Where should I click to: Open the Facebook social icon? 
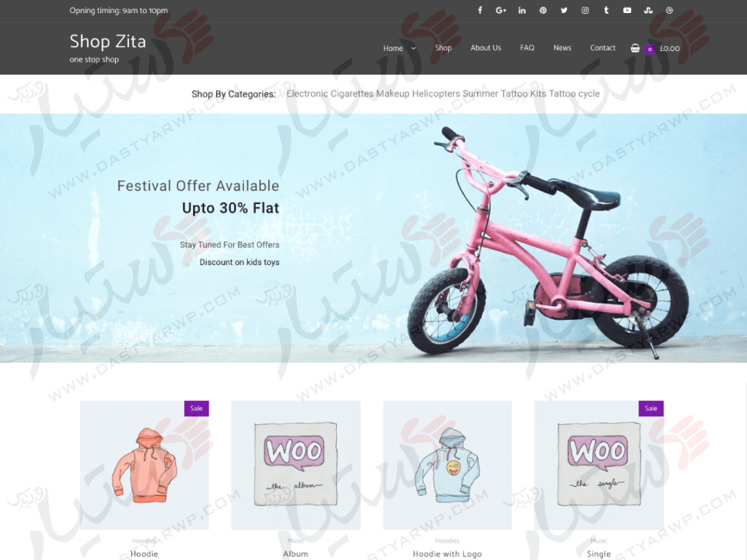(x=479, y=10)
